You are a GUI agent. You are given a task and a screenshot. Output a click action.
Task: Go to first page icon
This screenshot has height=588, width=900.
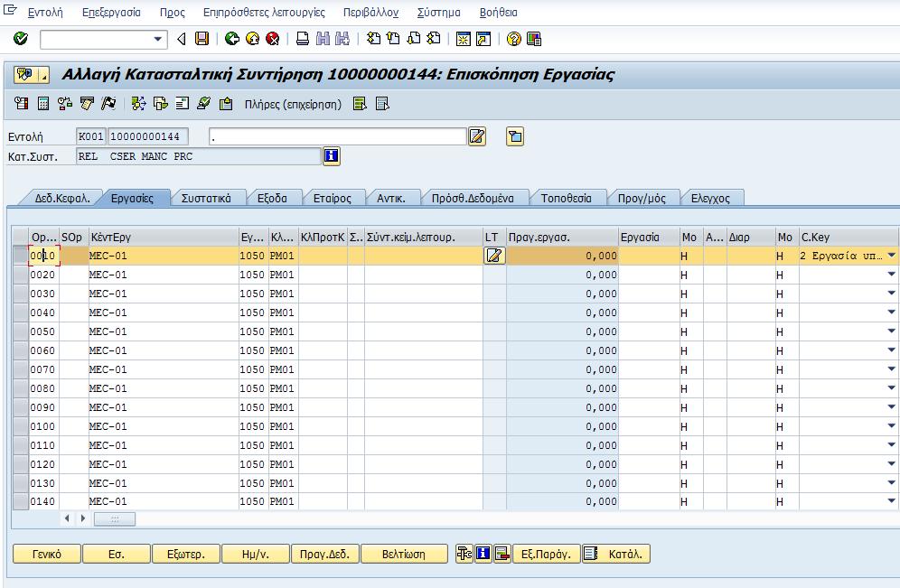[374, 39]
